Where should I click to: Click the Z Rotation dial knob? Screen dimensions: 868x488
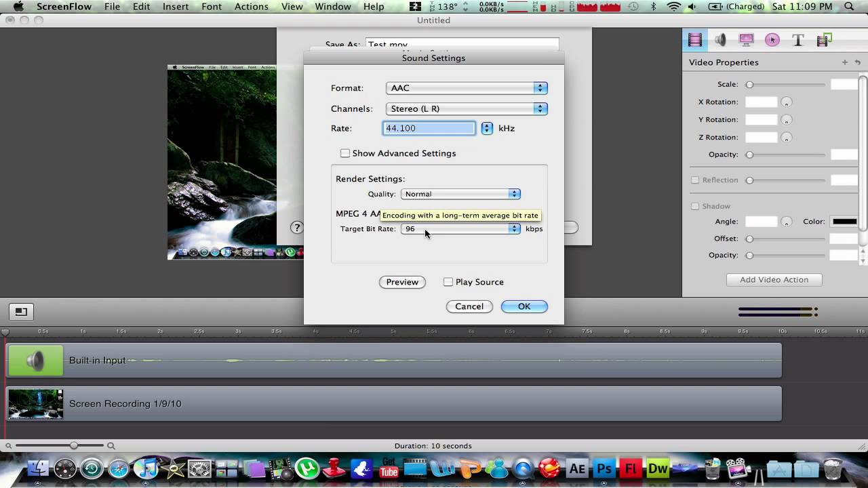coord(786,138)
